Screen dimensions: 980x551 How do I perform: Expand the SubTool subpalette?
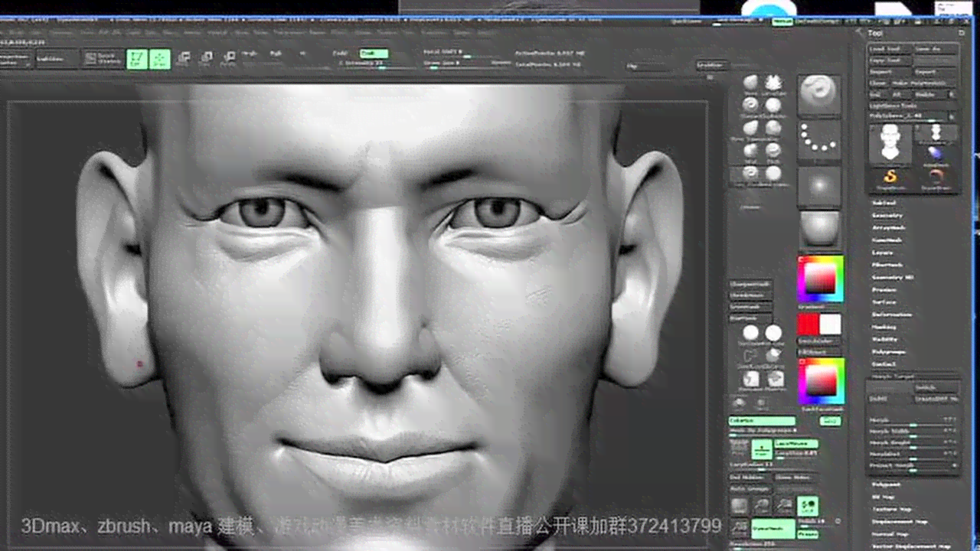[884, 203]
